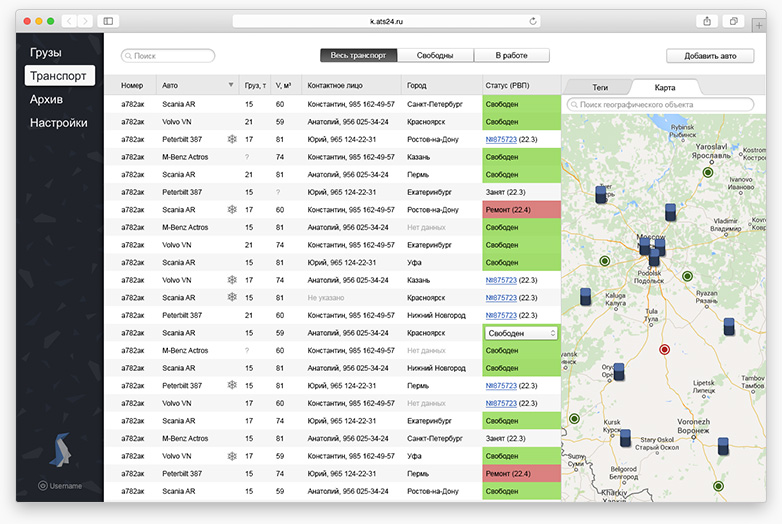Screen dimensions: 782x524
Task: Open the Username account at sidebar bottom
Action: [60, 486]
